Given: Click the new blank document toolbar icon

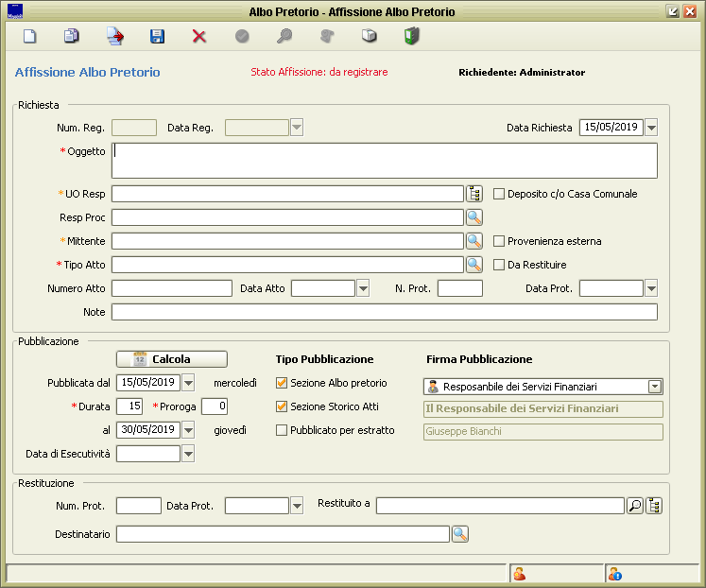Looking at the screenshot, I should point(30,37).
